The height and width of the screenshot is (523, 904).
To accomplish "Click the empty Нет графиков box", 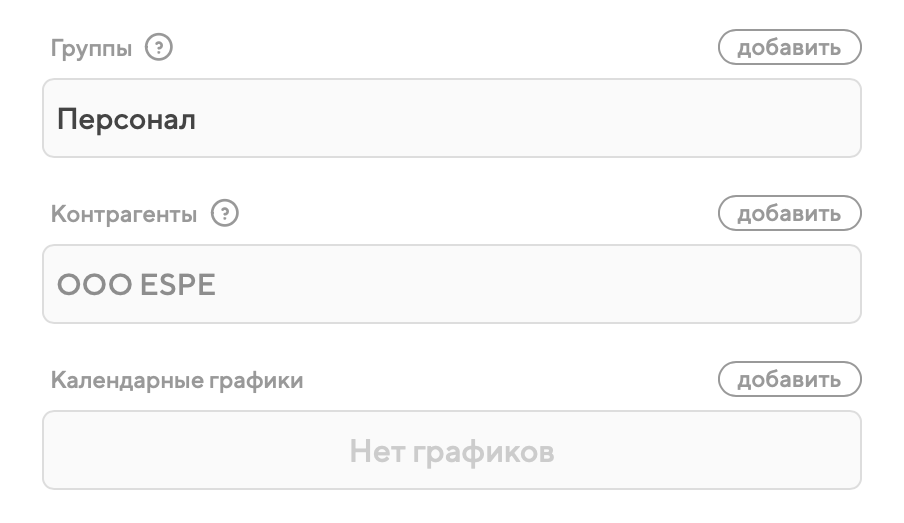I will coord(451,450).
